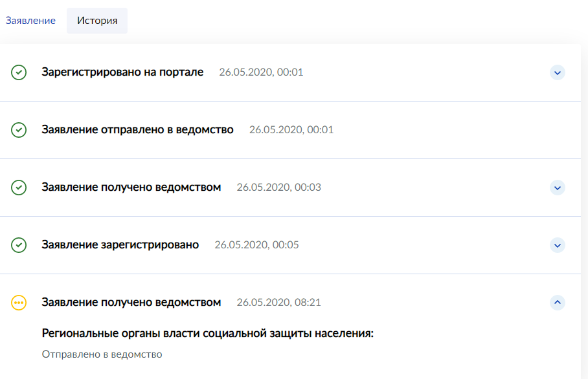
Task: Open details for 'Заявление зарегистрировано'
Action: coord(557,245)
